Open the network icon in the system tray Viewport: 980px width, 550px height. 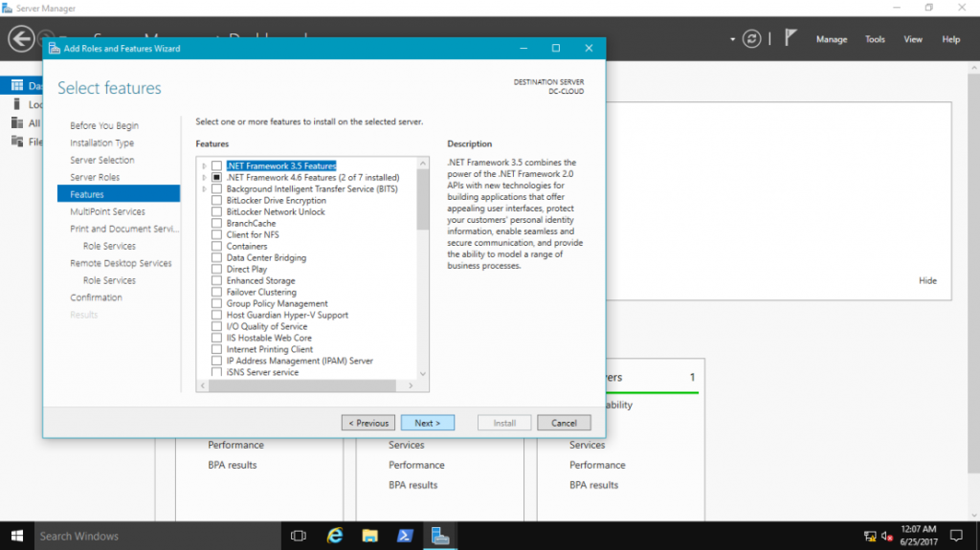point(870,536)
